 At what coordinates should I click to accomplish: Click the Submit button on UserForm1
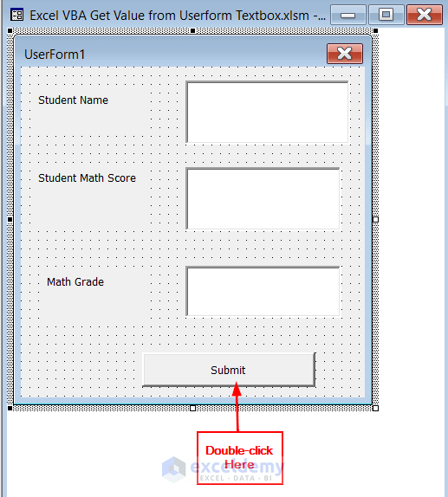(x=229, y=370)
